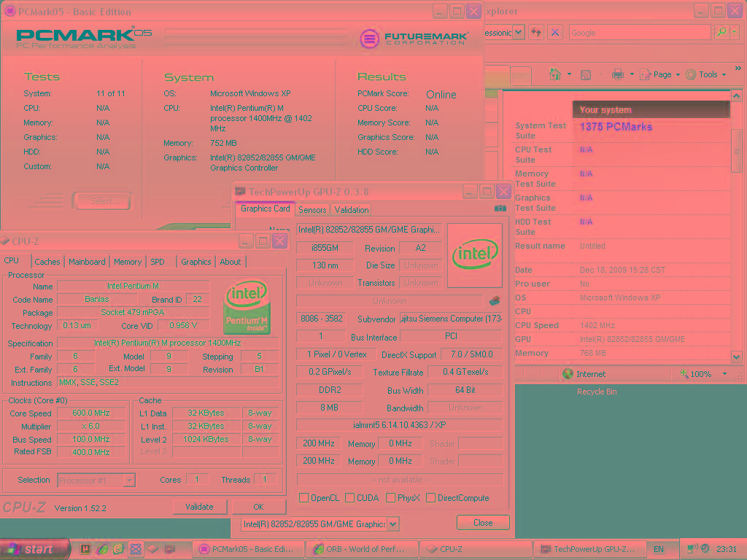Click the Close button in GPU-Z
747x560 pixels.
click(483, 523)
